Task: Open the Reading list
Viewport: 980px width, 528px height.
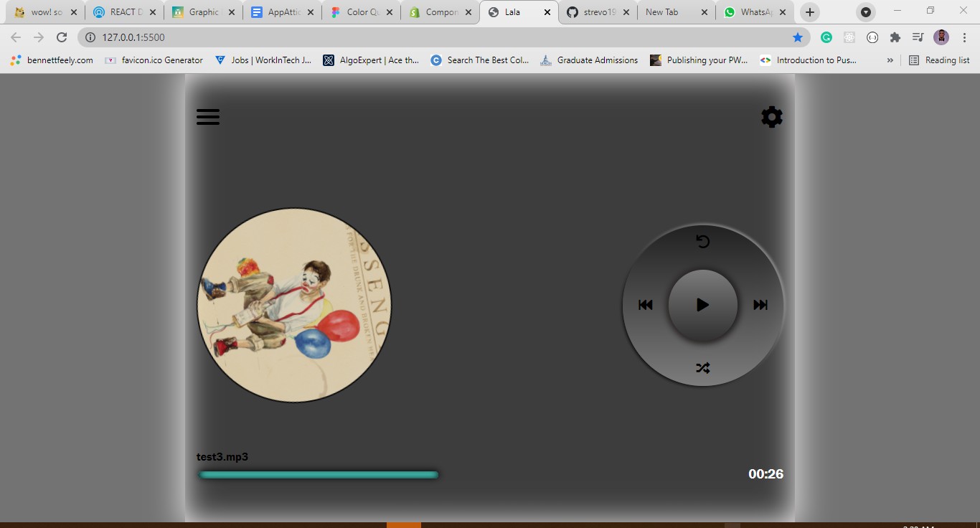Action: [939, 60]
